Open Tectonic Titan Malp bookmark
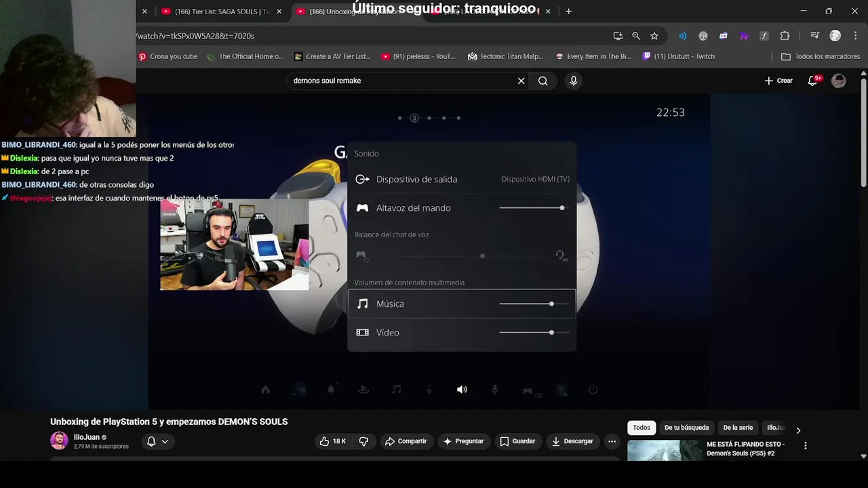This screenshot has height=488, width=868. pos(505,56)
